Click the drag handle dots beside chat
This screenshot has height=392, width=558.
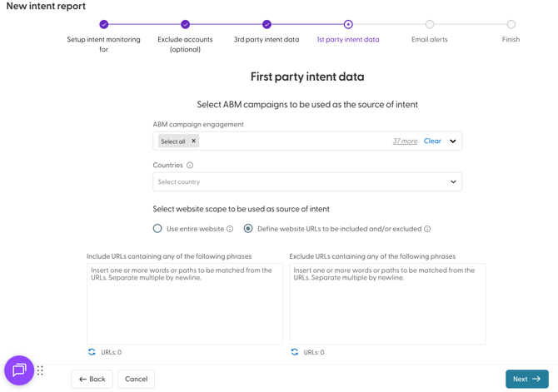[x=40, y=370]
